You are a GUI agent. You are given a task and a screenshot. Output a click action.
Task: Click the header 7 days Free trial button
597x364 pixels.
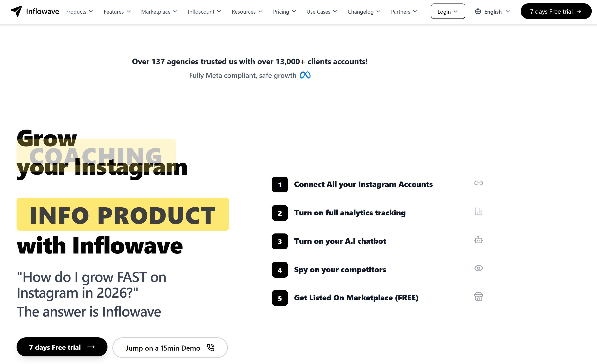pyautogui.click(x=556, y=11)
